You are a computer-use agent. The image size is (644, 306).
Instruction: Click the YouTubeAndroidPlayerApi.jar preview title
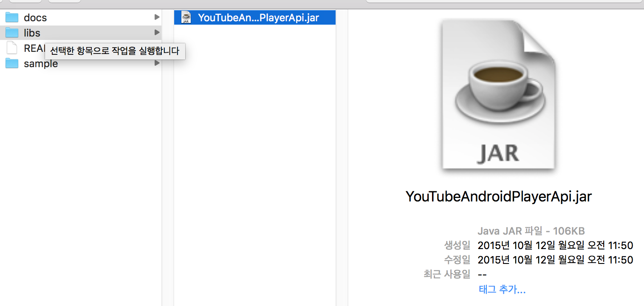click(x=499, y=196)
